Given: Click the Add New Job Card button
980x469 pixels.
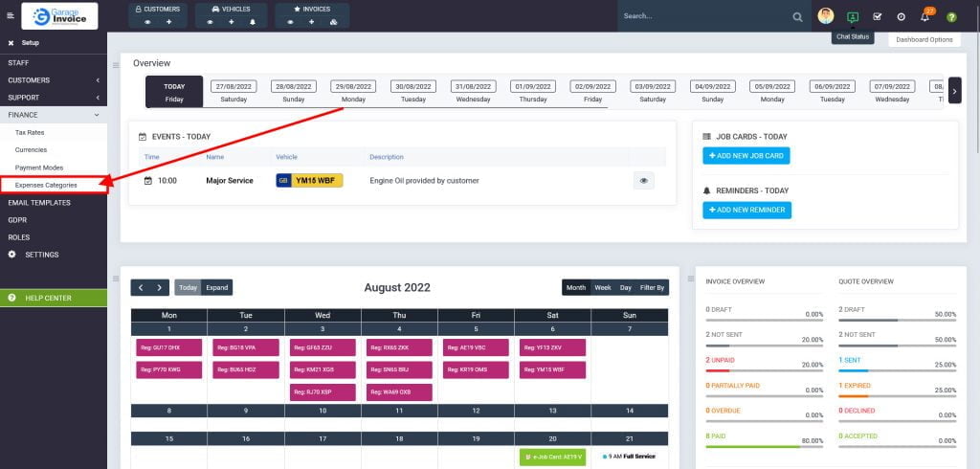Looking at the screenshot, I should pyautogui.click(x=746, y=156).
